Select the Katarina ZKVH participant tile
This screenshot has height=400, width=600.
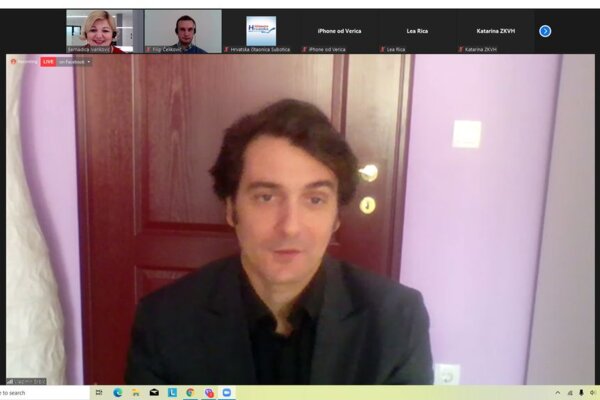pos(495,31)
